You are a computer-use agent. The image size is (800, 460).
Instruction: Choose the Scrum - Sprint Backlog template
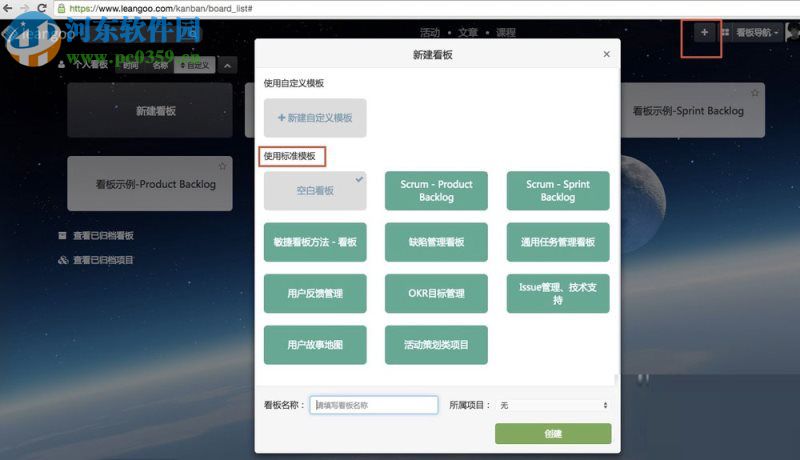point(558,191)
